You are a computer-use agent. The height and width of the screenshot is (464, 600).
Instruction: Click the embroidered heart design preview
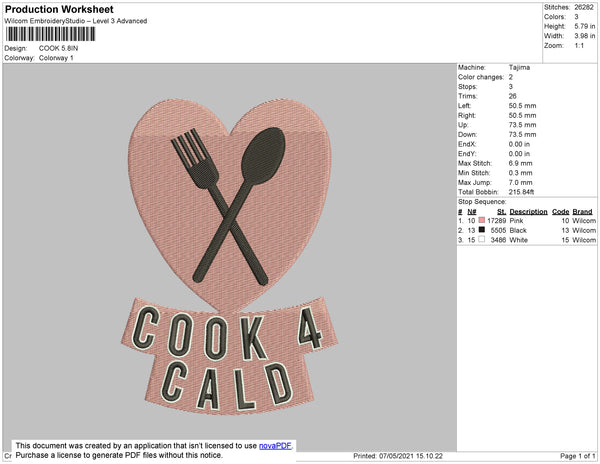point(229,256)
